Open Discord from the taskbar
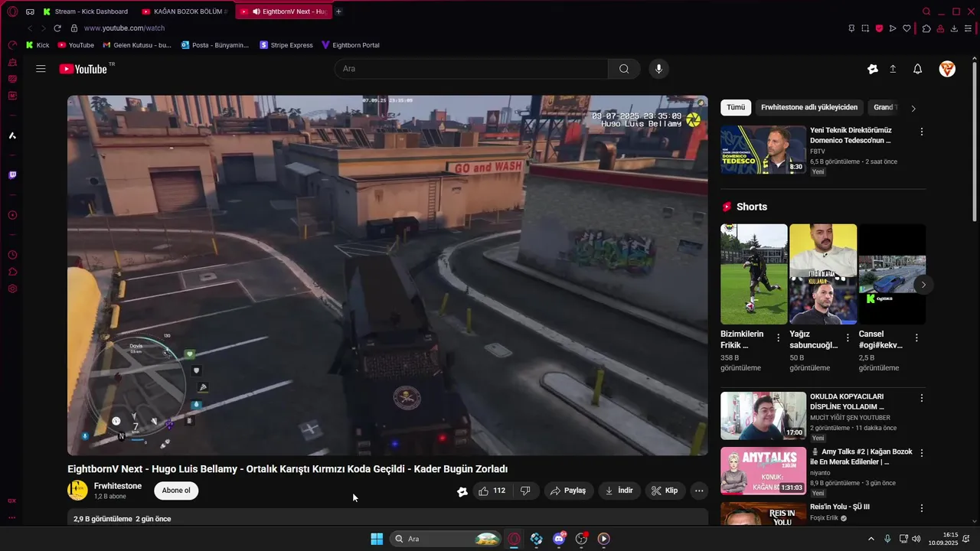The width and height of the screenshot is (980, 551). 559,539
